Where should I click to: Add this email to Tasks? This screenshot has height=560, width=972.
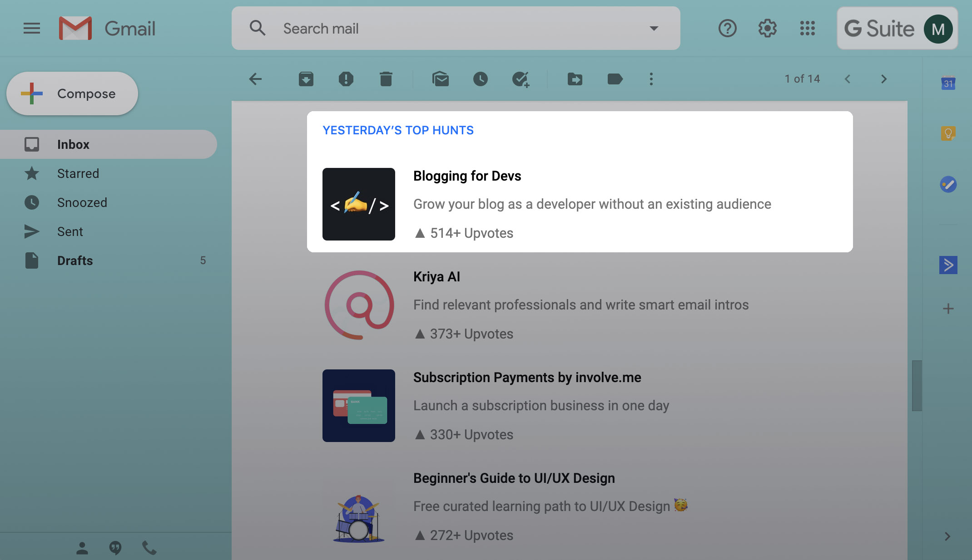point(521,79)
